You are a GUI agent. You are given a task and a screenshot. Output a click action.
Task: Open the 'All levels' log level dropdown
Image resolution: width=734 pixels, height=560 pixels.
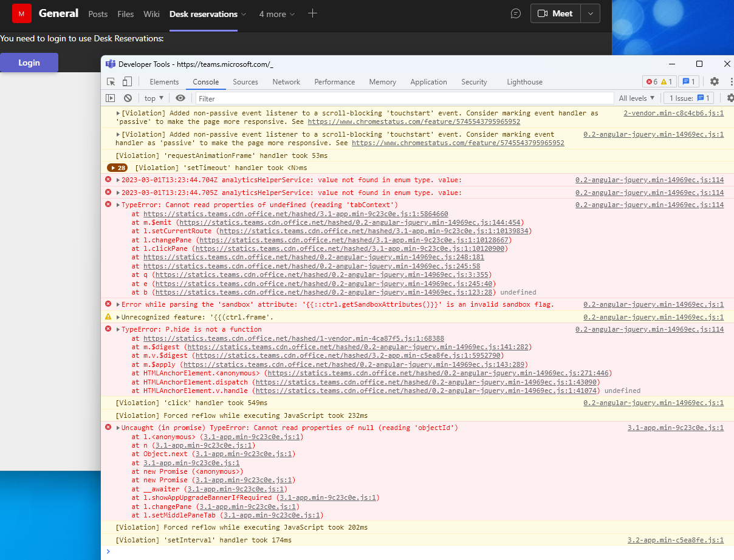coord(637,98)
